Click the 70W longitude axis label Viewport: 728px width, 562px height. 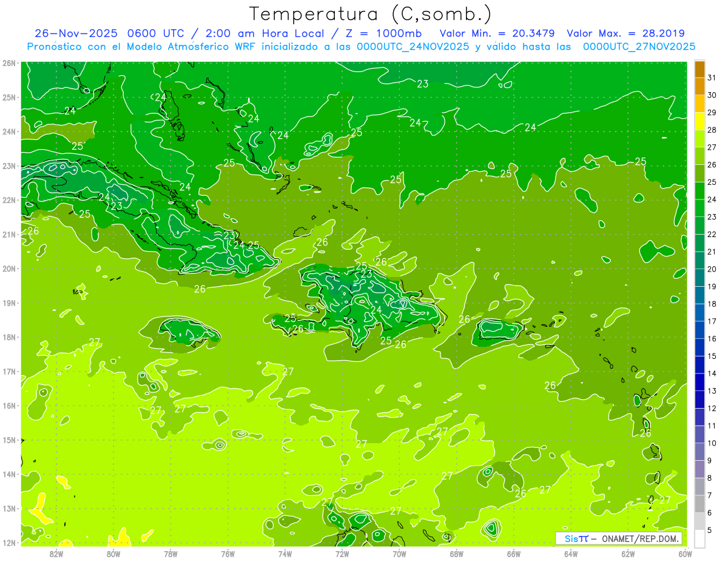pyautogui.click(x=399, y=554)
